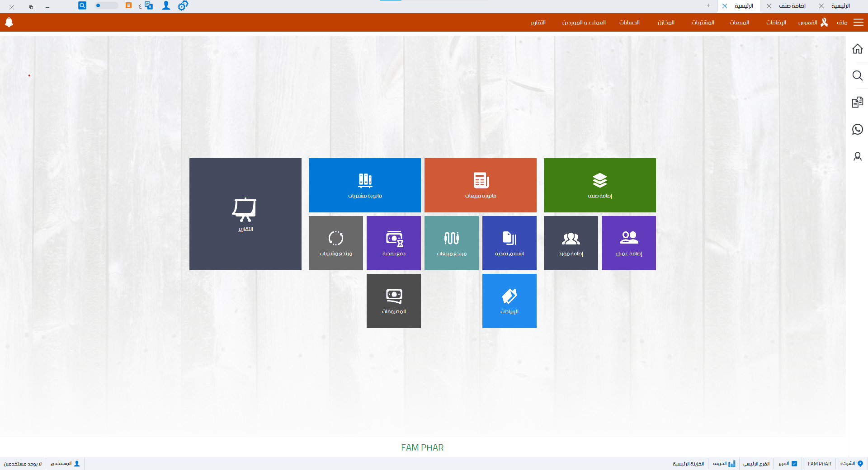868x470 pixels.
Task: Close the add item (إضافة صنف) tab
Action: click(x=769, y=6)
